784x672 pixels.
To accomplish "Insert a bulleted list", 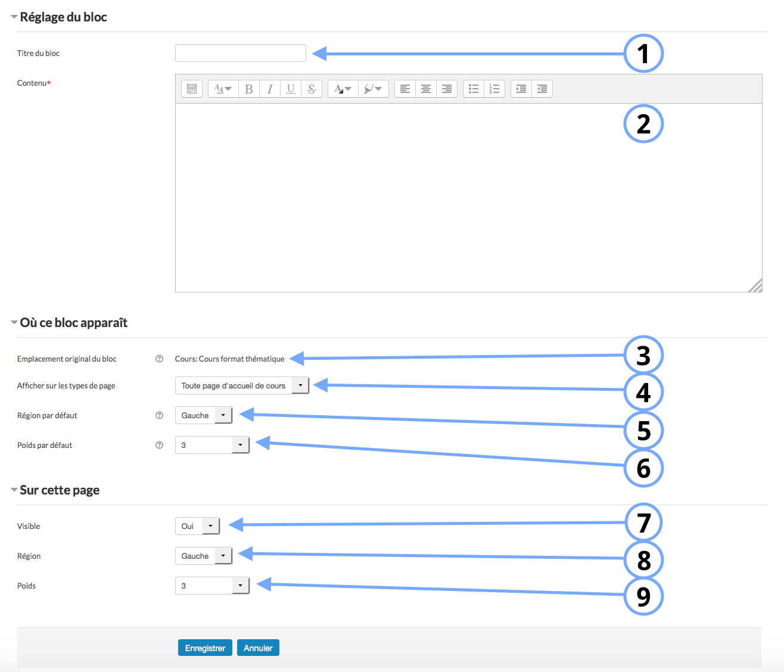I will 474,89.
